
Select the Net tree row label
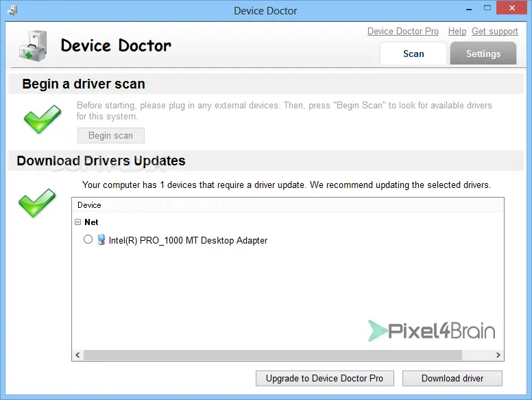click(91, 222)
